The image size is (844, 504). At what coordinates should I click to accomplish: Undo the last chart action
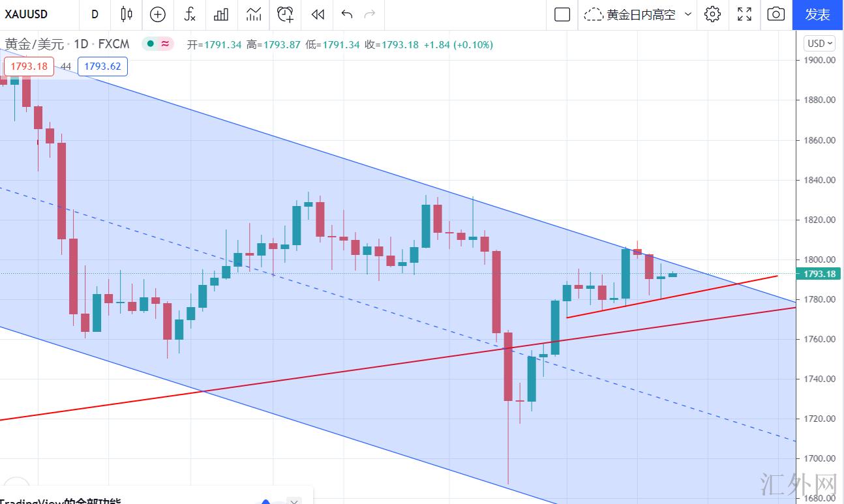(347, 14)
